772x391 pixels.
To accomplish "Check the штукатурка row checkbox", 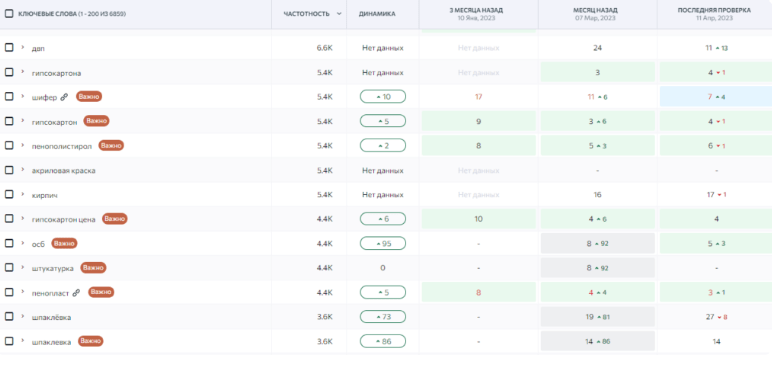I will point(9,267).
